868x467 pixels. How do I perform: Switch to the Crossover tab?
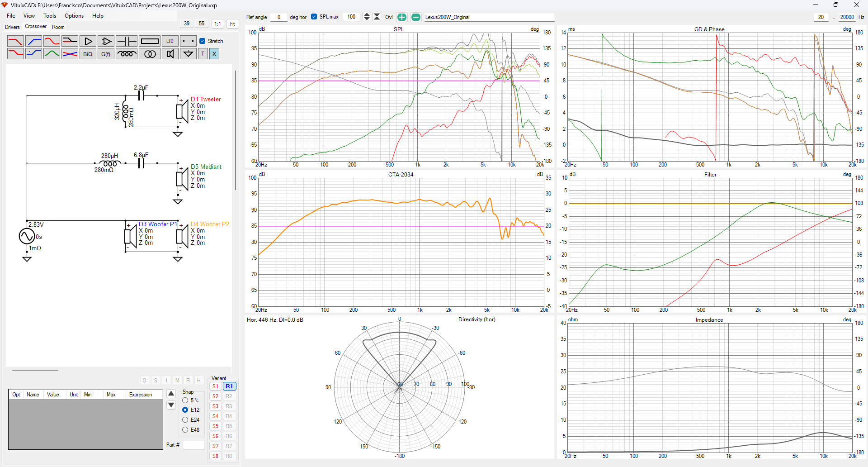pyautogui.click(x=36, y=27)
